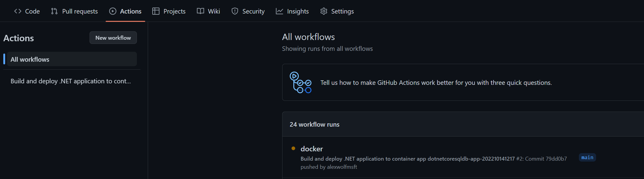The height and width of the screenshot is (179, 644).
Task: Open the three quick questions survey text
Action: [x=436, y=83]
